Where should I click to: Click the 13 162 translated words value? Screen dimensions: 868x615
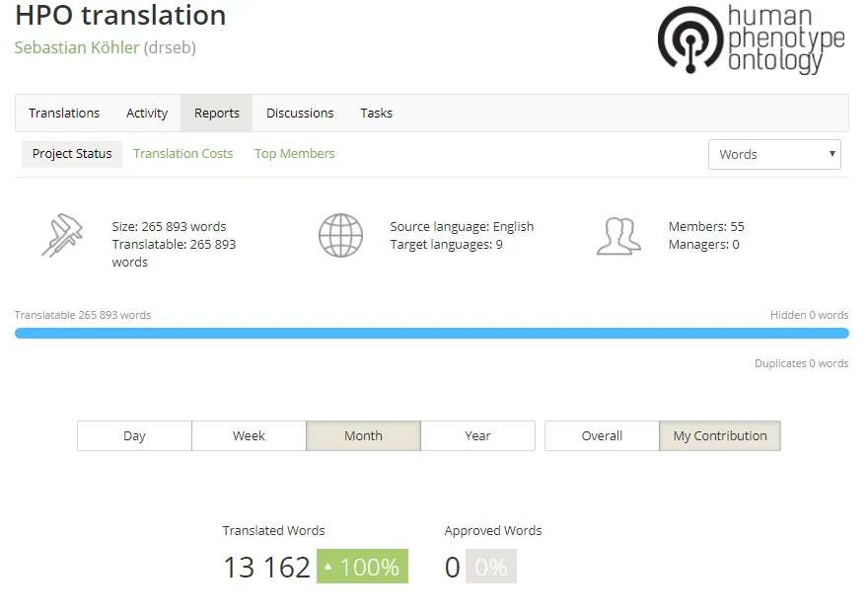(x=267, y=568)
